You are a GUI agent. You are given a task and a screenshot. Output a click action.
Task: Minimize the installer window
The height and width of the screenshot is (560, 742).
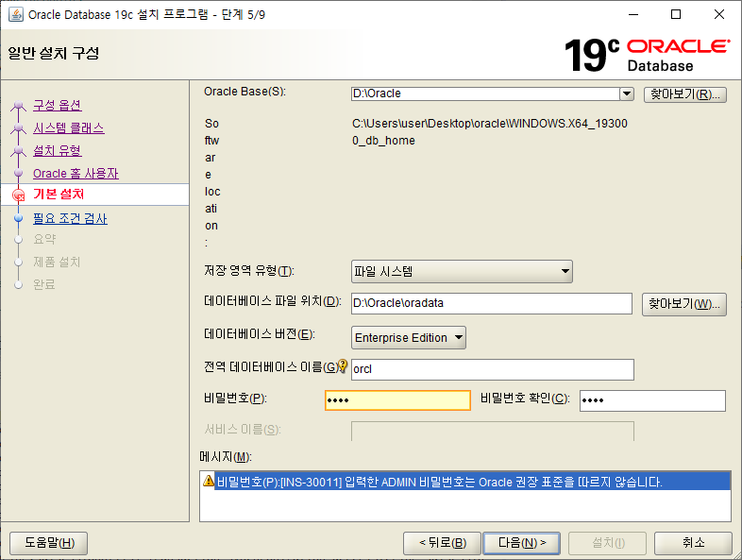click(633, 15)
